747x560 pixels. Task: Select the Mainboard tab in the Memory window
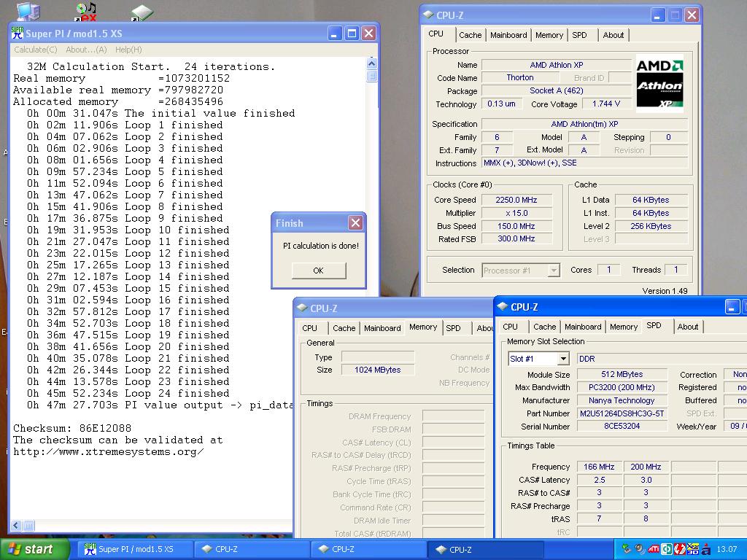tap(382, 328)
